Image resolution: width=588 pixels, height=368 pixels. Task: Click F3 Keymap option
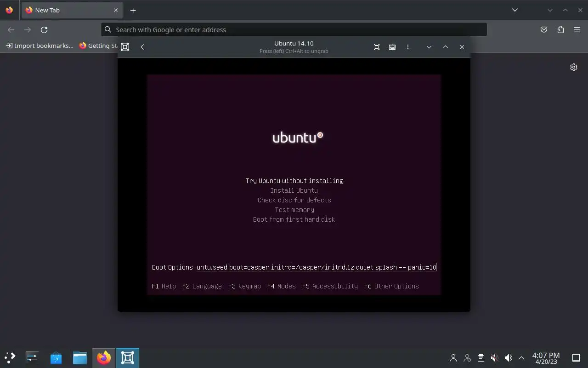tap(244, 286)
